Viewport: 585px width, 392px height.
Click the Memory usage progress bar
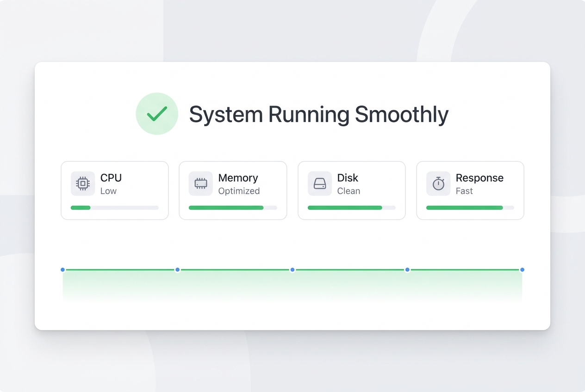tap(233, 208)
